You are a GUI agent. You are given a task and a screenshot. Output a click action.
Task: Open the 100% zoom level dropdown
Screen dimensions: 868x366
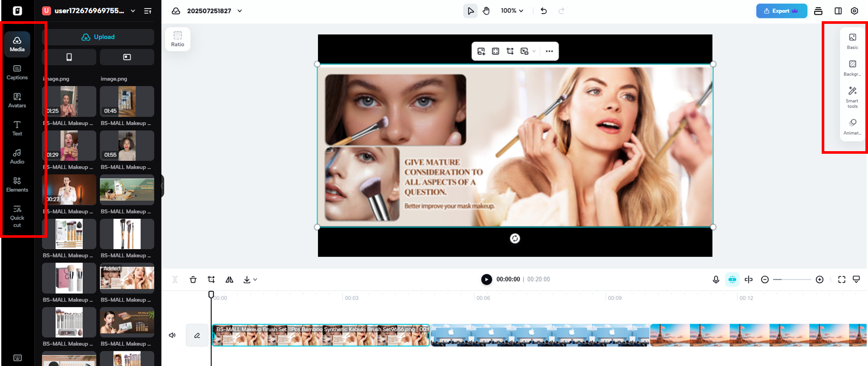coord(512,11)
